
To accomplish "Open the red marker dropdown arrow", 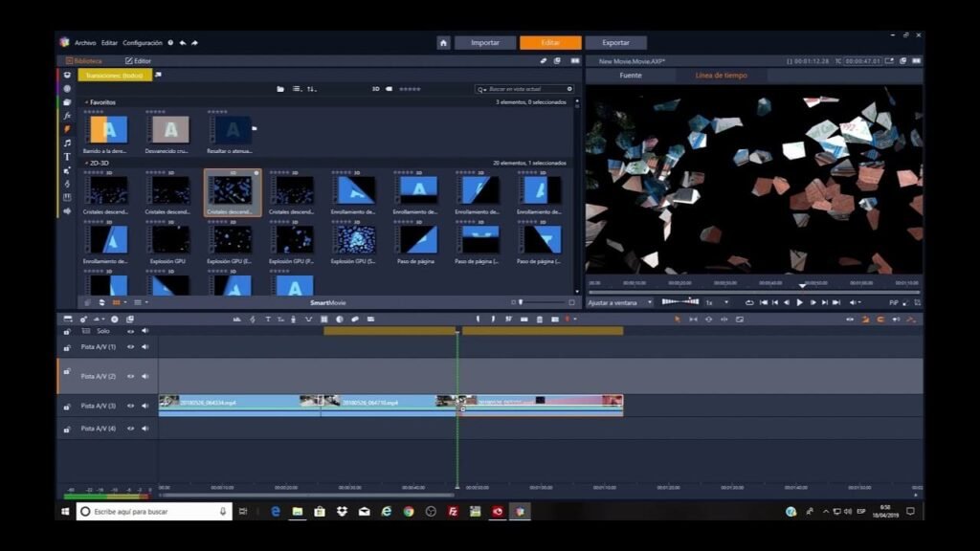I will point(575,320).
